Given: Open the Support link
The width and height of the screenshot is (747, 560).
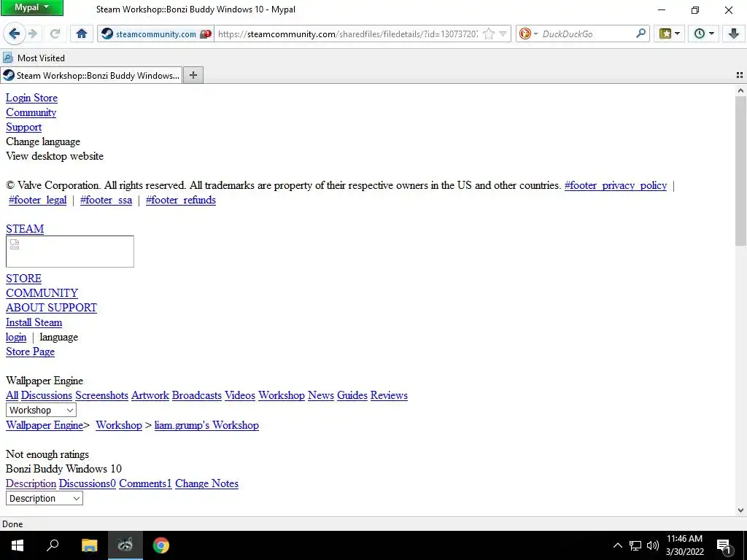Looking at the screenshot, I should tap(24, 127).
